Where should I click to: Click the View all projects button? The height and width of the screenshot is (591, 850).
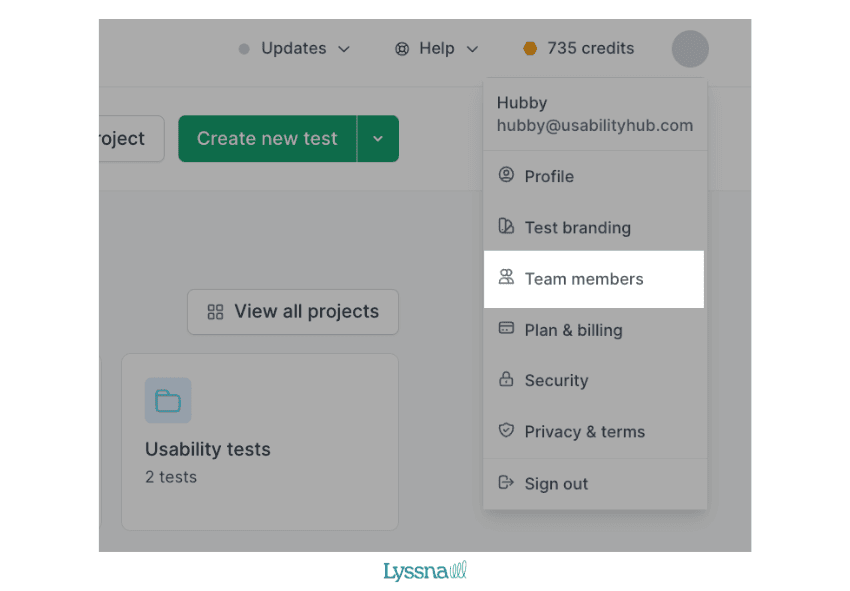293,312
